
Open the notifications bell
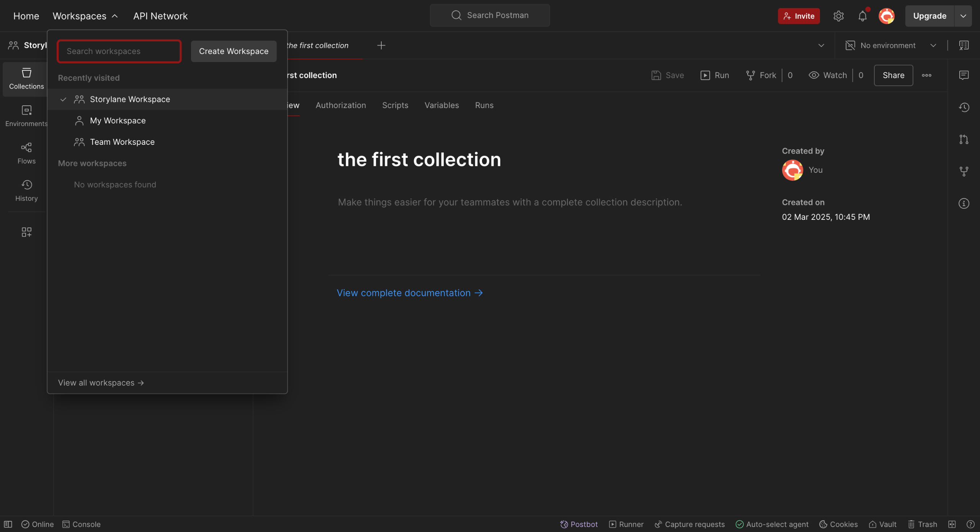point(862,16)
